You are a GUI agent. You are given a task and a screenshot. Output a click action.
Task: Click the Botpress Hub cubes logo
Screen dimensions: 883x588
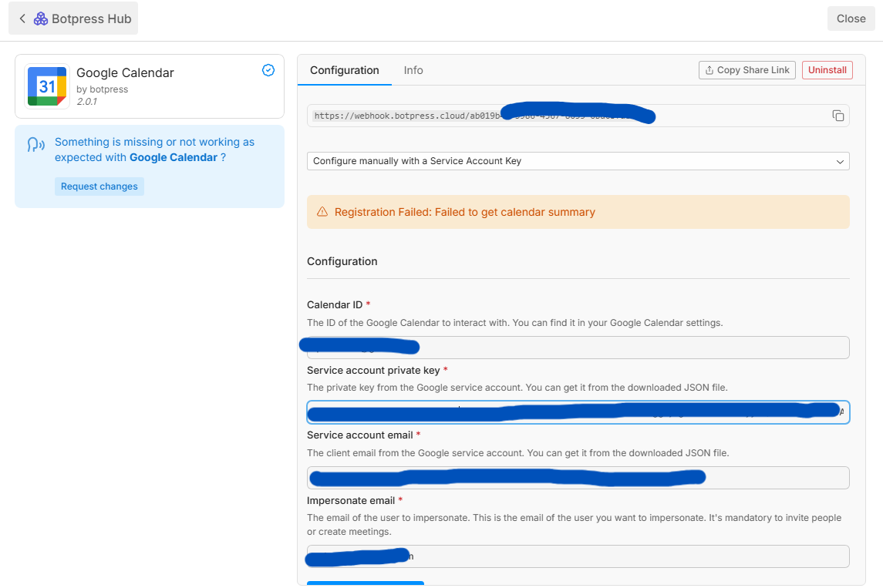[41, 18]
